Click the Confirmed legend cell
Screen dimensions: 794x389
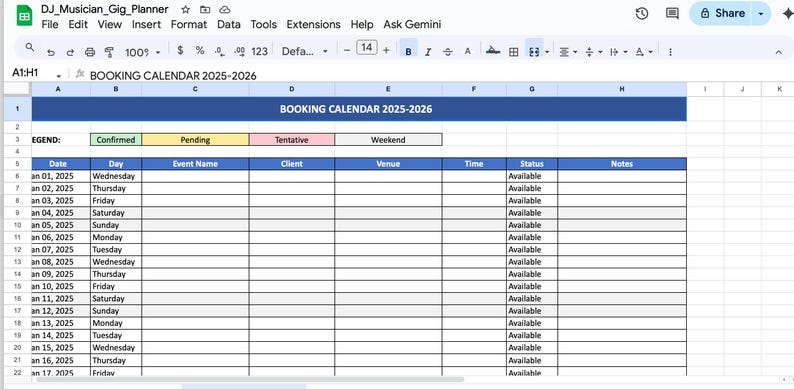[x=116, y=140]
